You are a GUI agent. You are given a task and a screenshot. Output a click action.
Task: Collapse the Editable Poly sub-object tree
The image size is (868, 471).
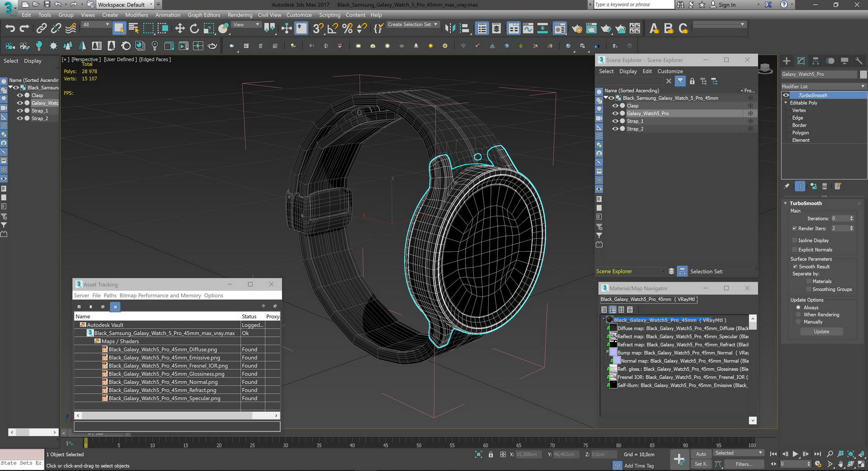pos(786,103)
